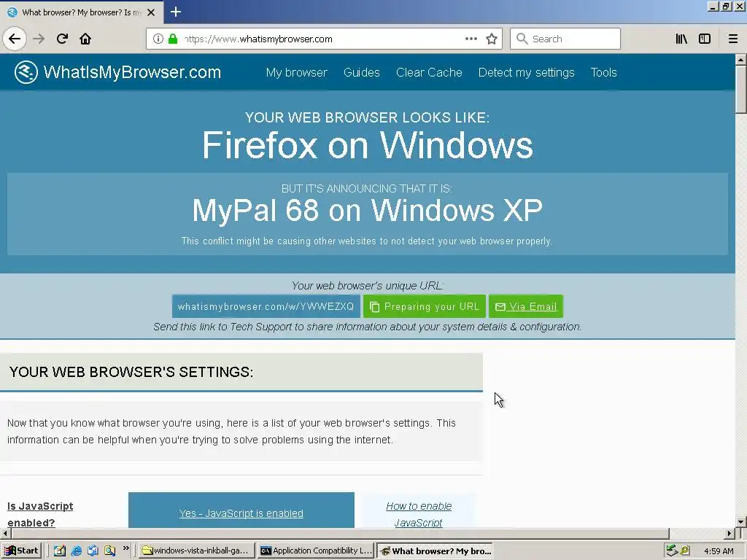Click the copy icon on Preparing your URL
Viewport: 747px width, 560px height.
coord(375,307)
